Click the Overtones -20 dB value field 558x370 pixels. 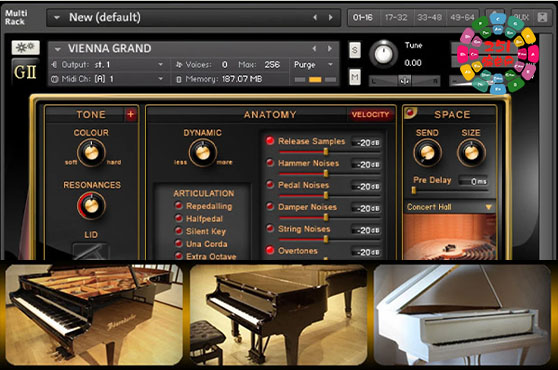tap(366, 252)
